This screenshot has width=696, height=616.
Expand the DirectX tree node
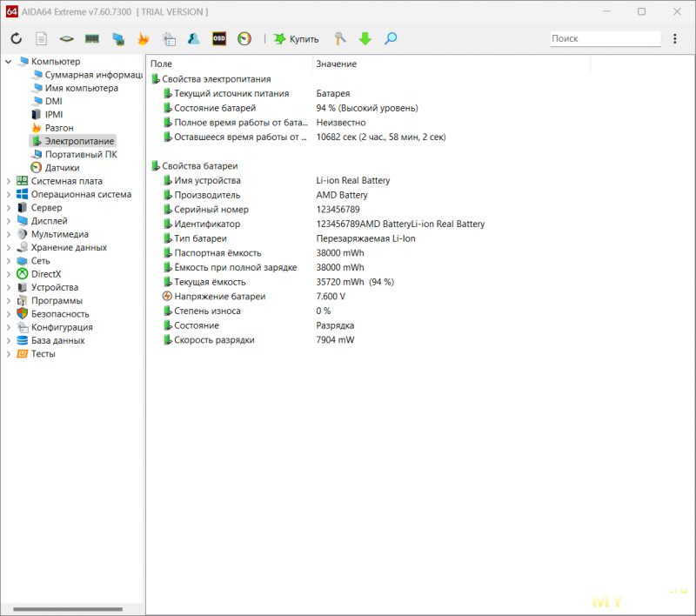click(9, 274)
